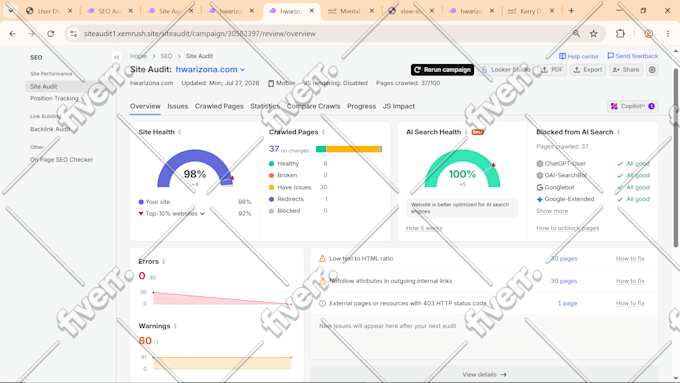Click the Mobile device icon in audit details
Viewport: 680px width, 383px height.
[271, 83]
